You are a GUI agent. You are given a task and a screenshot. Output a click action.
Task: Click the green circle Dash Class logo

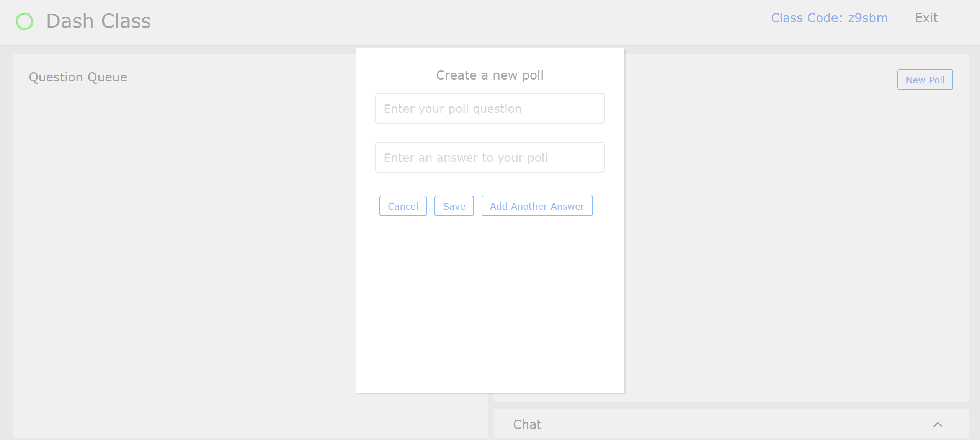click(24, 21)
